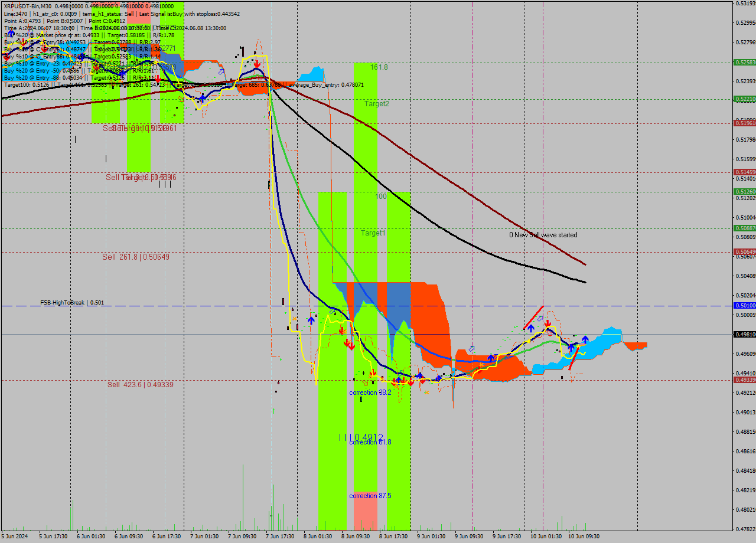Click the 161.8 Fibonacci label
756x543 pixels.
pos(379,67)
